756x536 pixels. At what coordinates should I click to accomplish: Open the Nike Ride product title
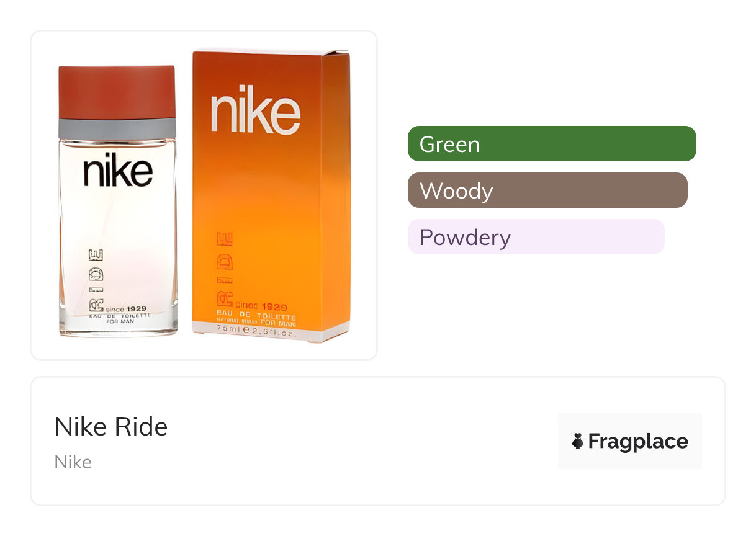click(111, 427)
